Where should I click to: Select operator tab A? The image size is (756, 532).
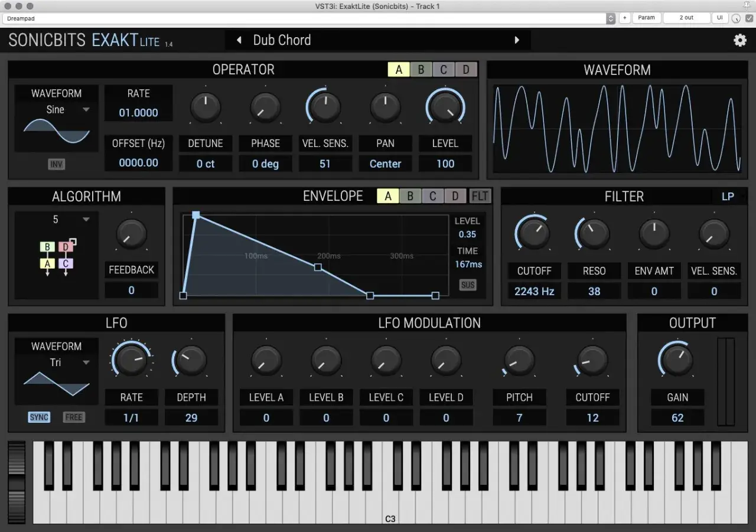(x=399, y=70)
